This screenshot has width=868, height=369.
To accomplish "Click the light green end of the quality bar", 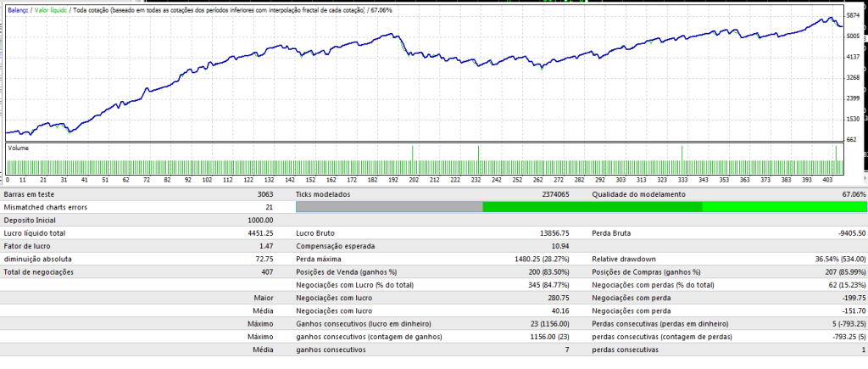I will pos(784,207).
